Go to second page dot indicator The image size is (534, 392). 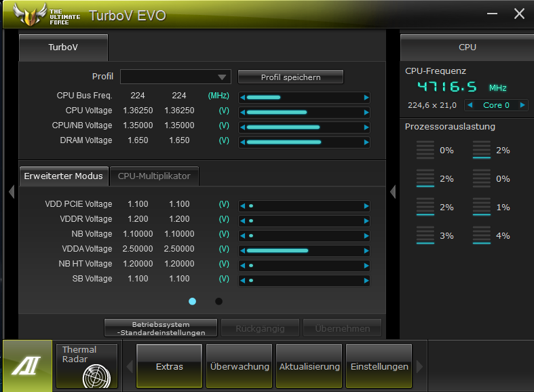[x=219, y=302]
